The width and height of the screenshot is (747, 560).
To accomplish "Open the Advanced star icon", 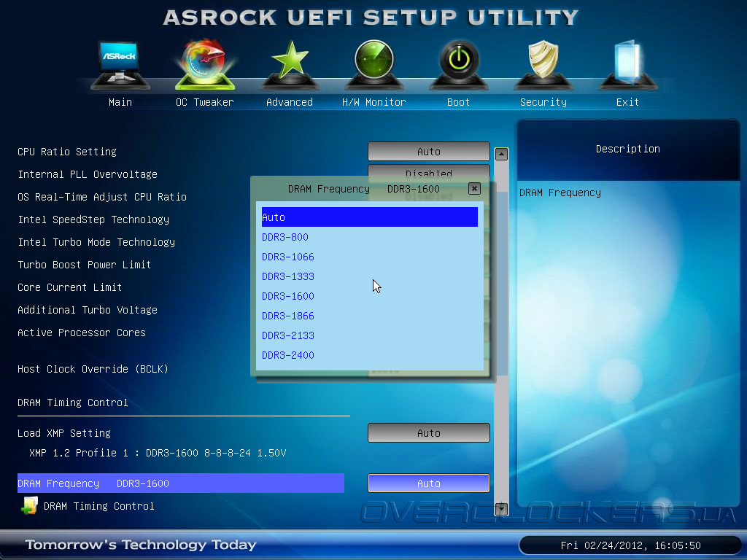I will point(290,65).
